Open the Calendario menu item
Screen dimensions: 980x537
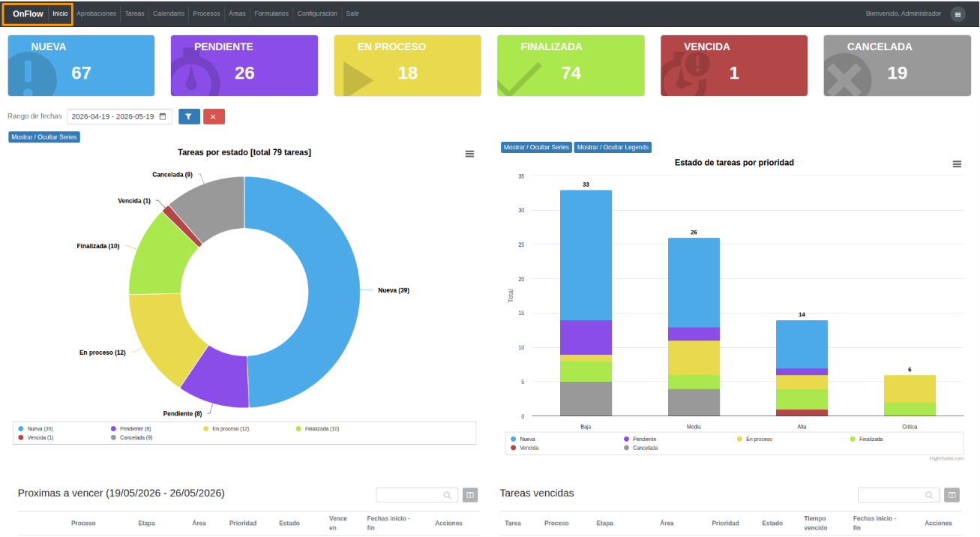pos(169,13)
